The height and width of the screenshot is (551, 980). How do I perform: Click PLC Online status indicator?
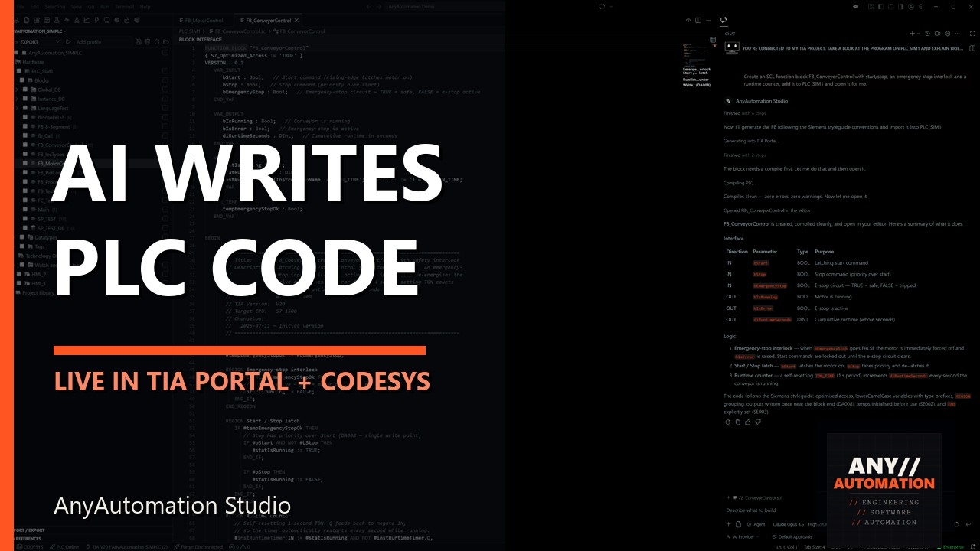pyautogui.click(x=64, y=547)
